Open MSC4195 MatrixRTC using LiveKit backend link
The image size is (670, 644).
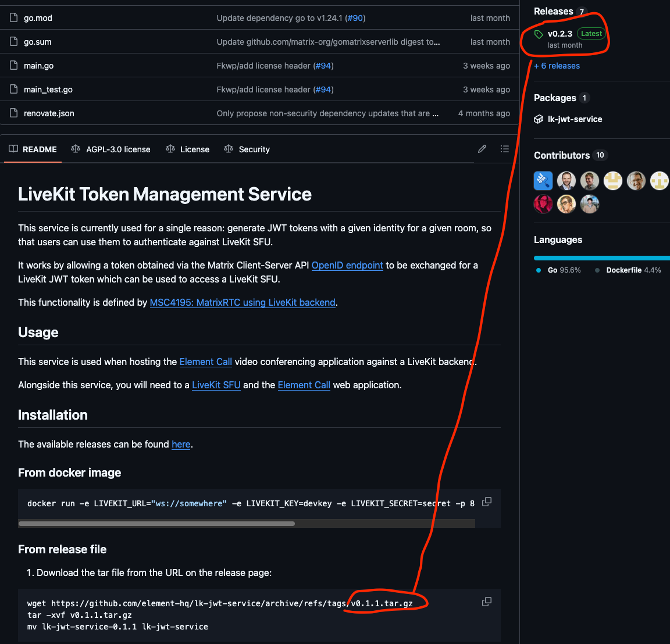click(x=243, y=302)
